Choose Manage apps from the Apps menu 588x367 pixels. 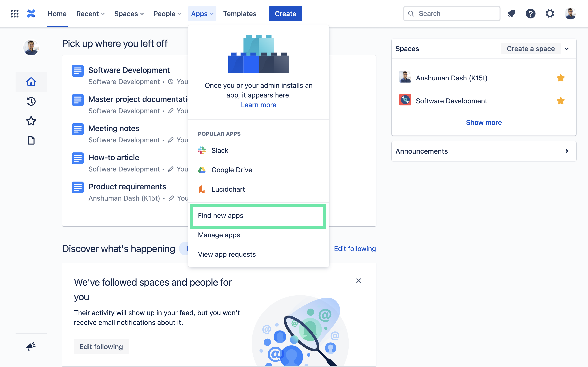point(219,235)
